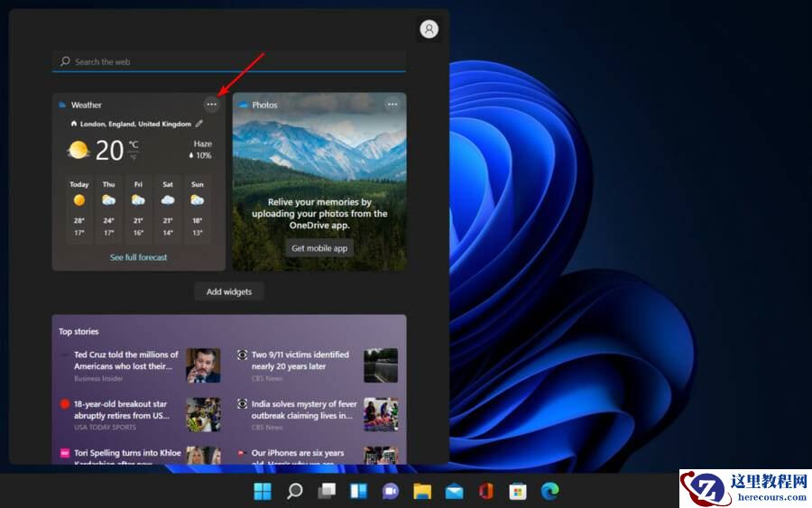Select the Today forecast column

pyautogui.click(x=79, y=208)
